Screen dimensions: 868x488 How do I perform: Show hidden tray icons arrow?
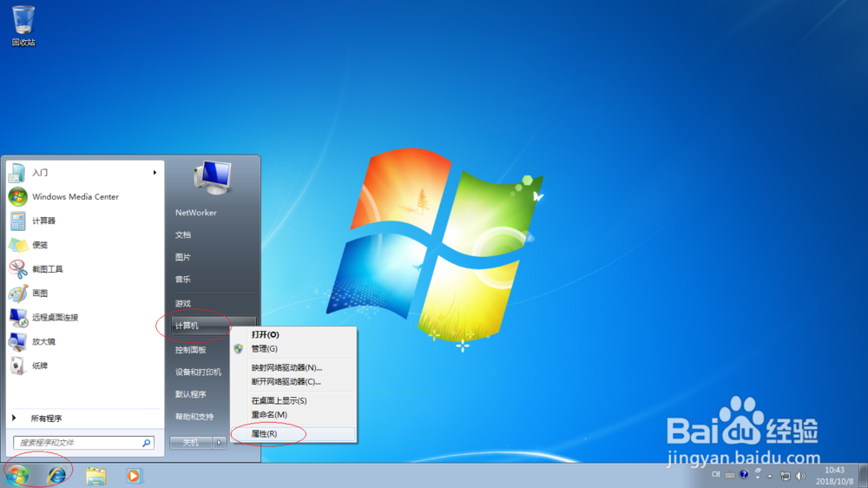point(769,476)
